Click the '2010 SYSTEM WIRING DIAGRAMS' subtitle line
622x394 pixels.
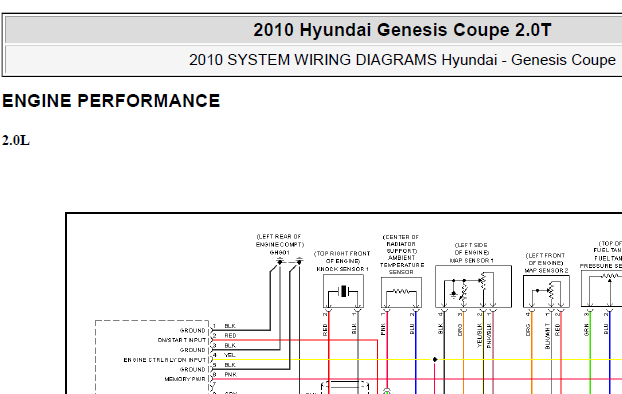pyautogui.click(x=402, y=60)
